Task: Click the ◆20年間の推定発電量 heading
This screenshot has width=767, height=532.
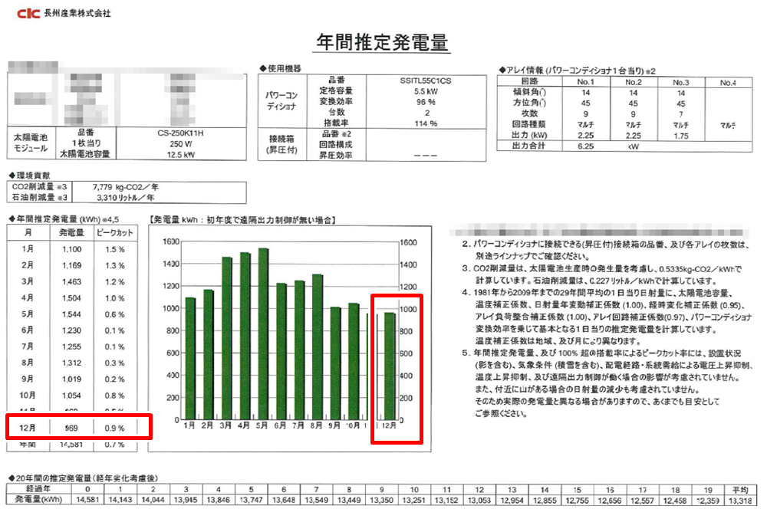Action: (83, 478)
